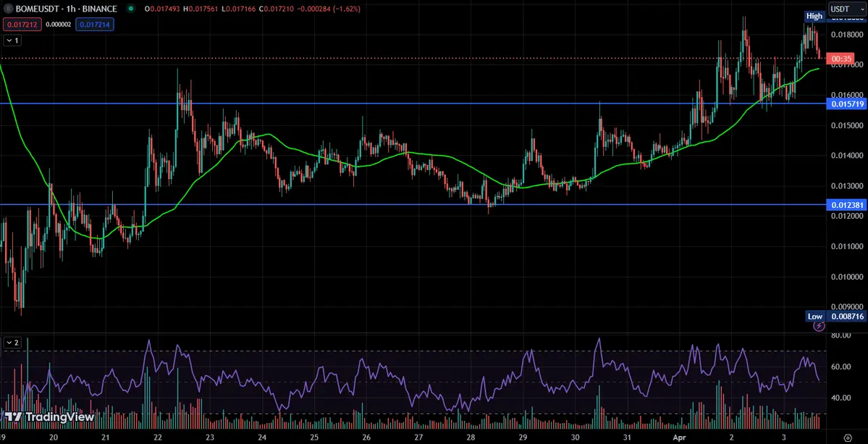Click the High price marker label
868x444 pixels.
point(815,16)
